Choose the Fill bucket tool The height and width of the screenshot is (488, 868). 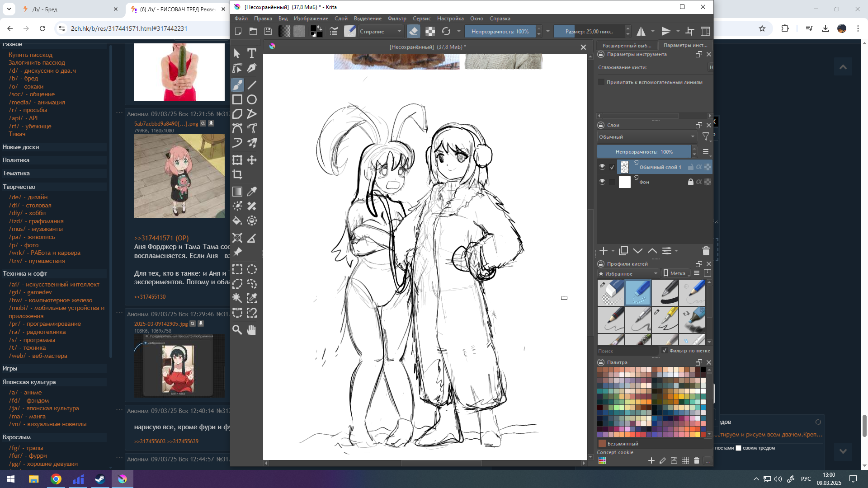pos(237,221)
